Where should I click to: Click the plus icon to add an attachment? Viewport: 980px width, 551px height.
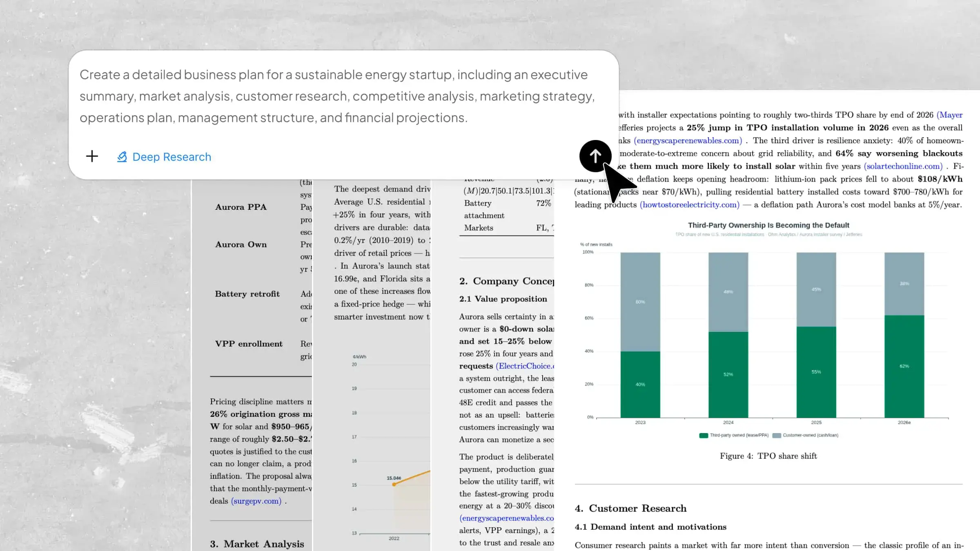click(92, 156)
